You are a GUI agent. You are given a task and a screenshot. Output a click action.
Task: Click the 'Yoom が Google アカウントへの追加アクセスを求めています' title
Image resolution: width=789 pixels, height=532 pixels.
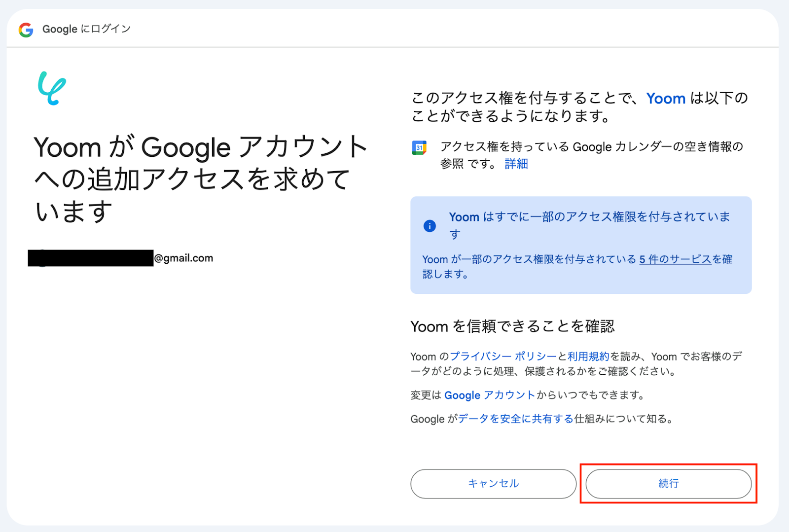point(201,179)
